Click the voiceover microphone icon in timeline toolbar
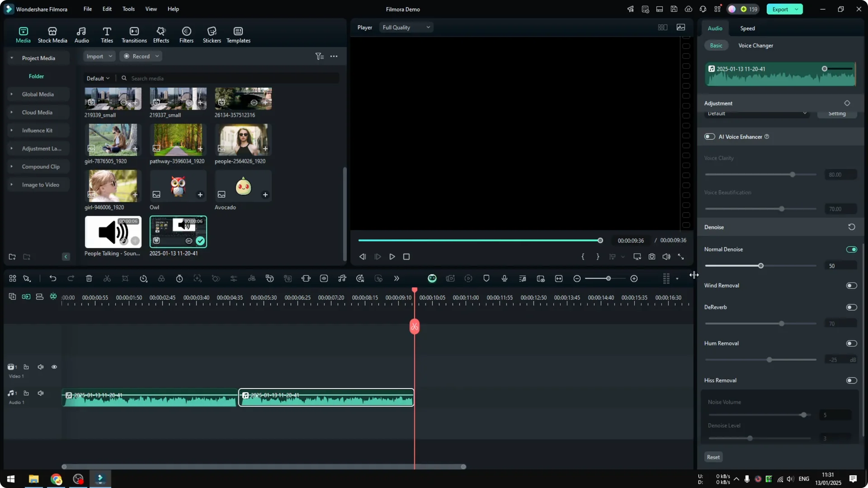868x488 pixels. pos(505,279)
